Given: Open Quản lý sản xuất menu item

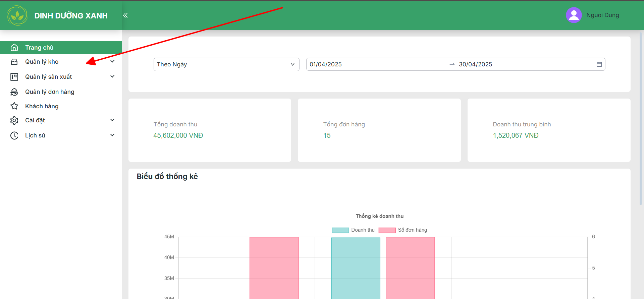Looking at the screenshot, I should click(61, 77).
